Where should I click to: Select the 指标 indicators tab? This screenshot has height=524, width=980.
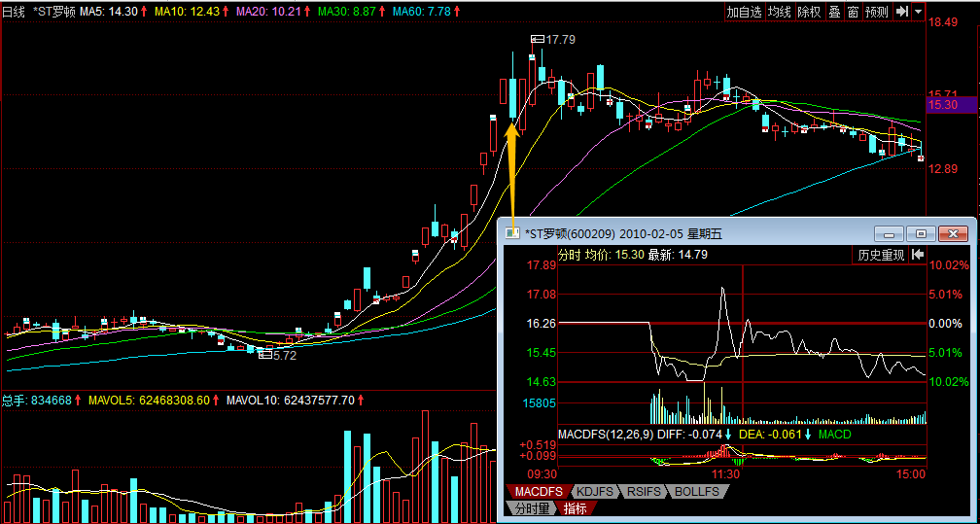576,508
